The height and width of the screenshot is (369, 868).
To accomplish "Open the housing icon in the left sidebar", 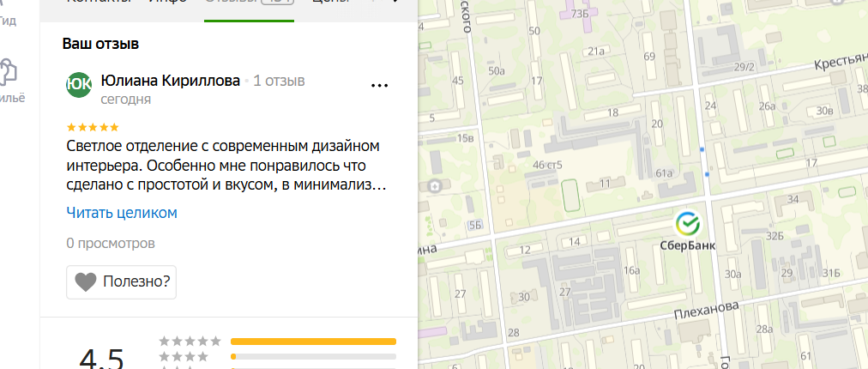I will (10, 73).
